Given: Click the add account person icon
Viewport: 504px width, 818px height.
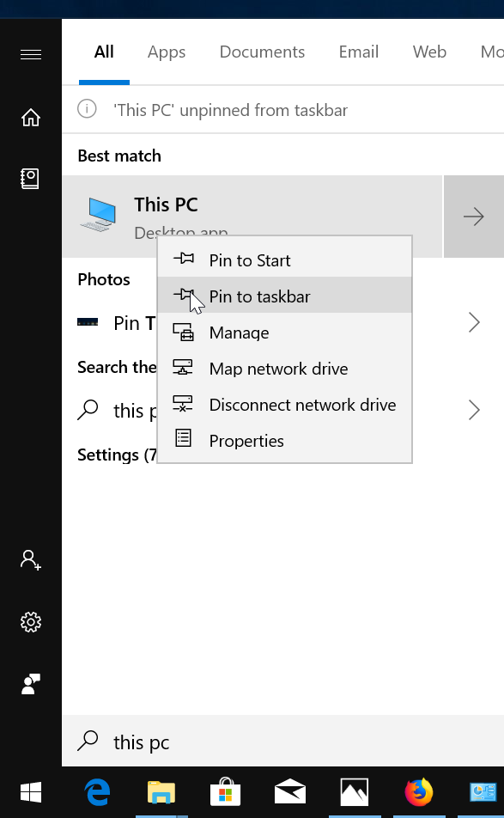Looking at the screenshot, I should tap(31, 559).
